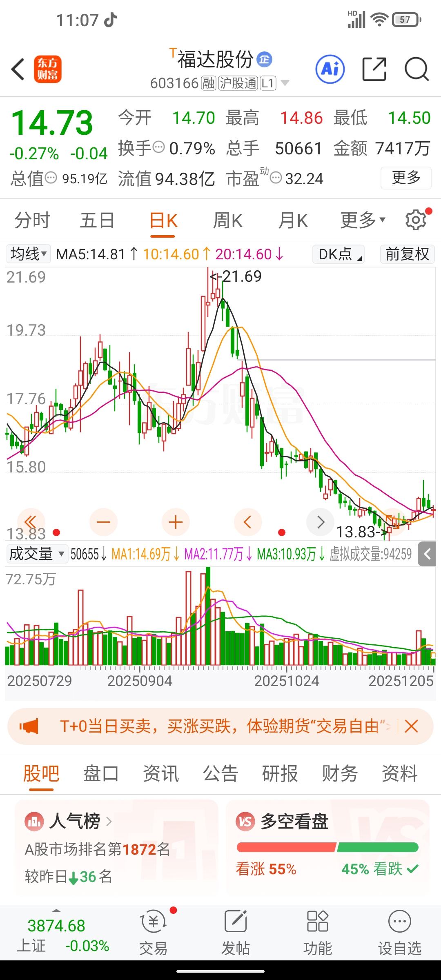Open the 成交量 indicator dropdown
The image size is (441, 980).
tap(37, 554)
